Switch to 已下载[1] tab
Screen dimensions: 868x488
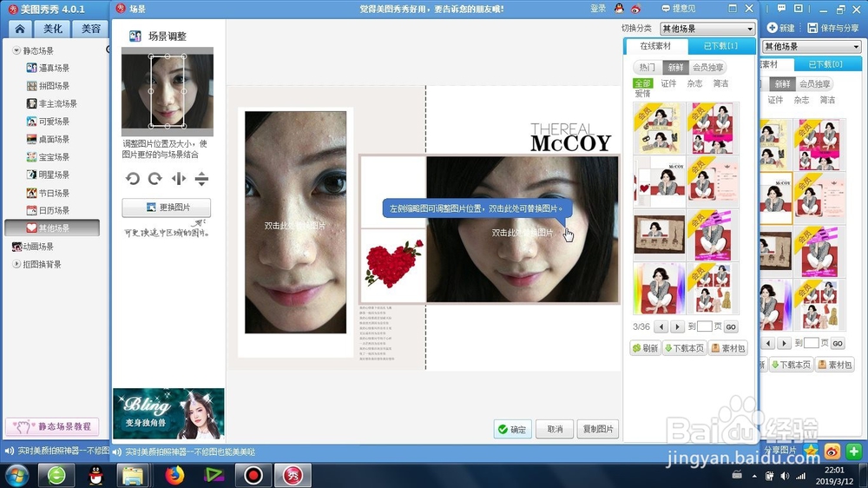click(720, 46)
